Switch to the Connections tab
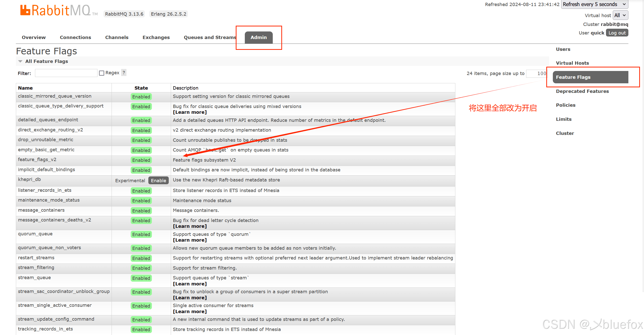Screen dimensions: 644x335 point(76,37)
